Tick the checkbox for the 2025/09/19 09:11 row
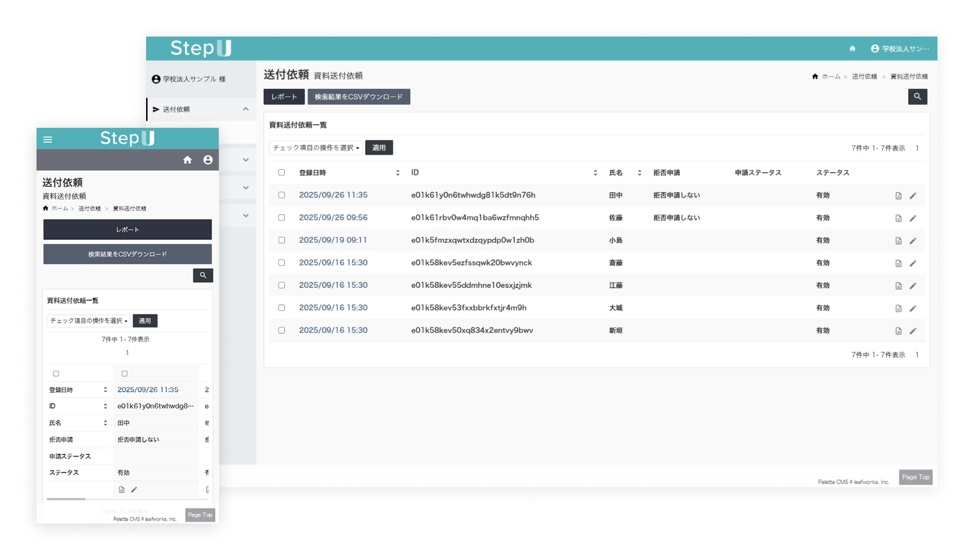Viewport: 974px width, 560px height. pyautogui.click(x=281, y=240)
